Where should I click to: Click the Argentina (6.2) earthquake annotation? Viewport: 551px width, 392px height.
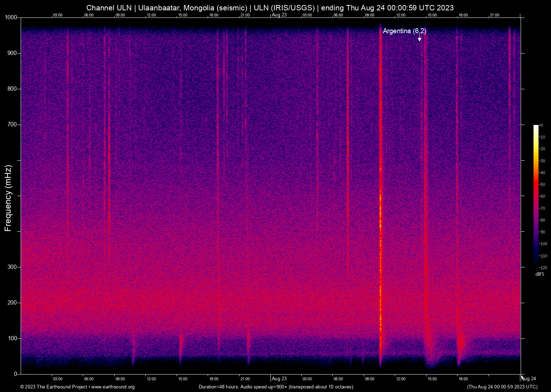coord(404,31)
